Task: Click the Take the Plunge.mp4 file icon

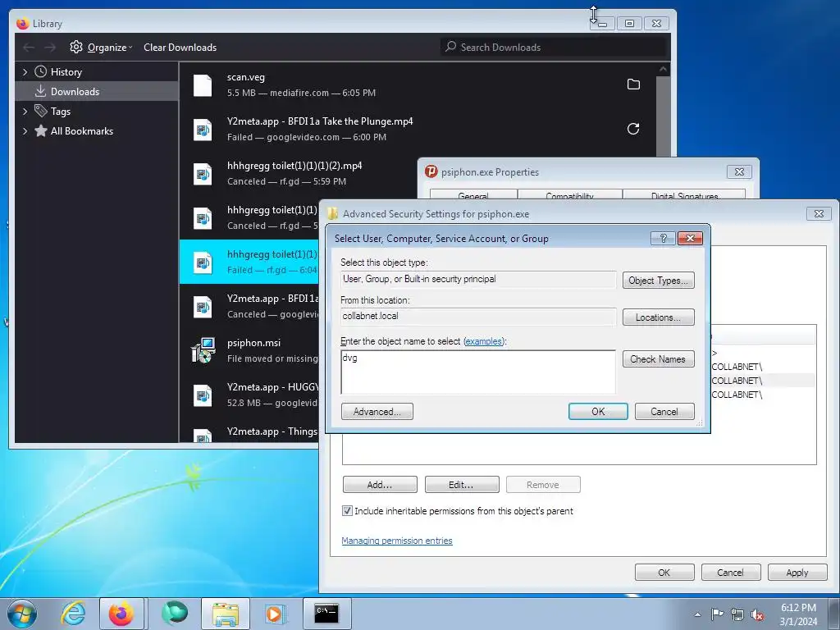Action: pyautogui.click(x=203, y=130)
